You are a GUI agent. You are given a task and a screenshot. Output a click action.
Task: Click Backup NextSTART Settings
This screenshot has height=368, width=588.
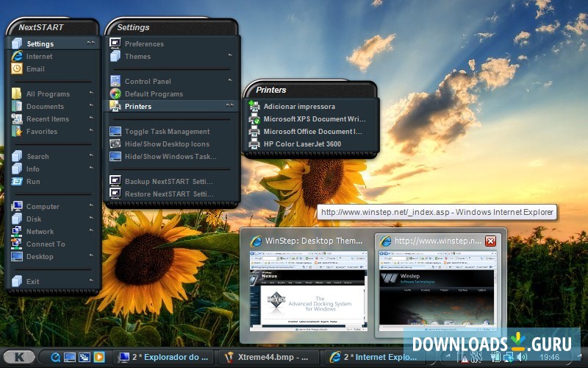point(168,181)
